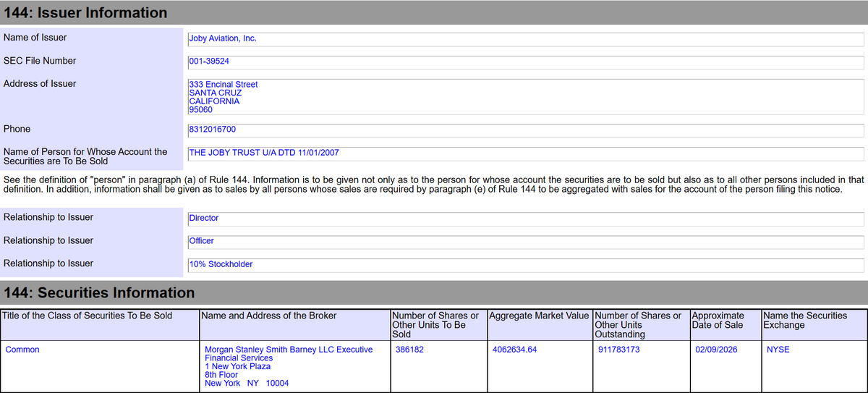Click the 'SEC File Number' label
The height and width of the screenshot is (393, 868).
pyautogui.click(x=40, y=61)
